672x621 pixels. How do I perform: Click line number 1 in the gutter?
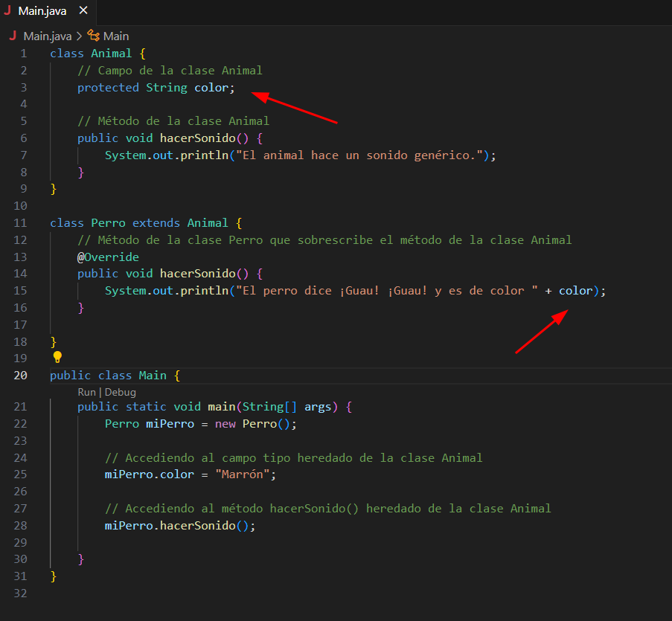[24, 54]
